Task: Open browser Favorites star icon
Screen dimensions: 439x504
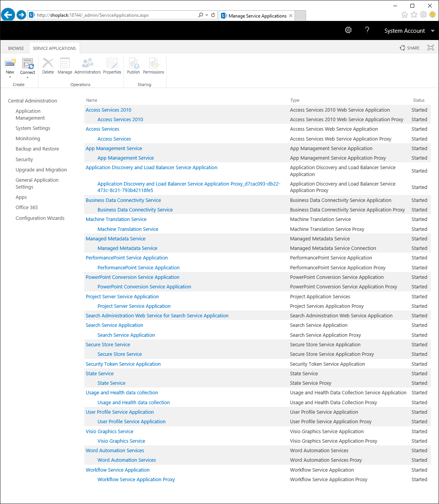Action: pyautogui.click(x=414, y=14)
